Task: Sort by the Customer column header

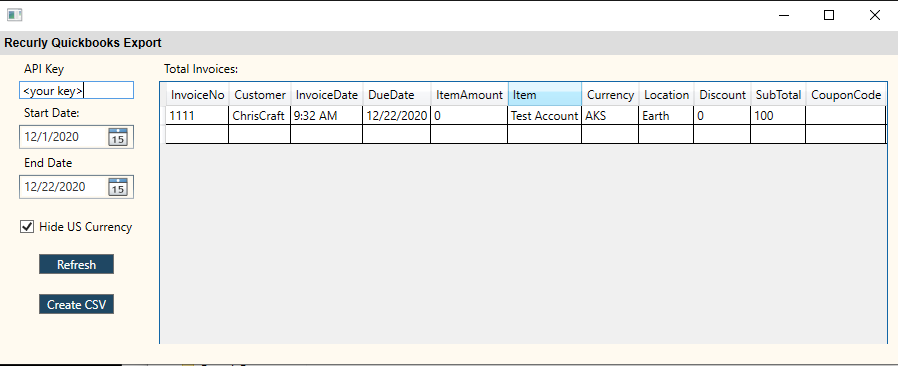Action: [x=260, y=95]
